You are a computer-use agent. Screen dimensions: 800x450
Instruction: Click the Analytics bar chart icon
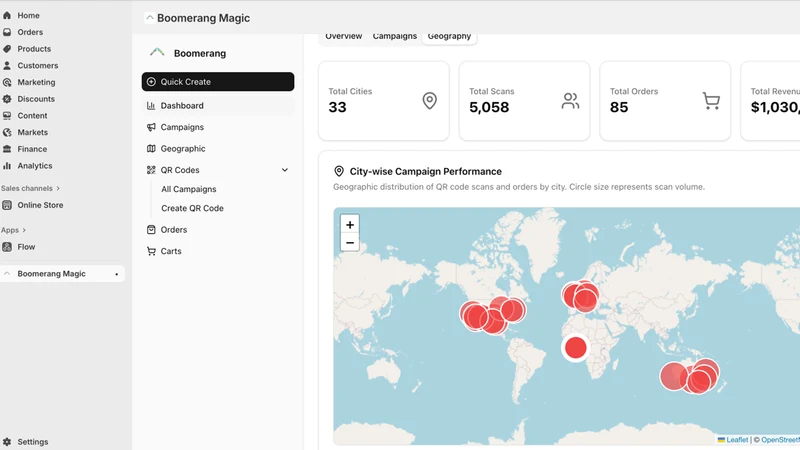[7, 166]
